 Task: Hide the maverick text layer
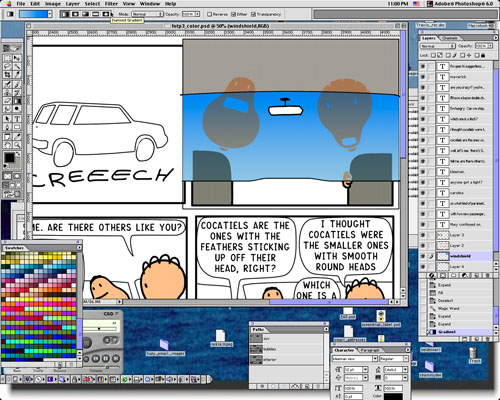coord(423,77)
